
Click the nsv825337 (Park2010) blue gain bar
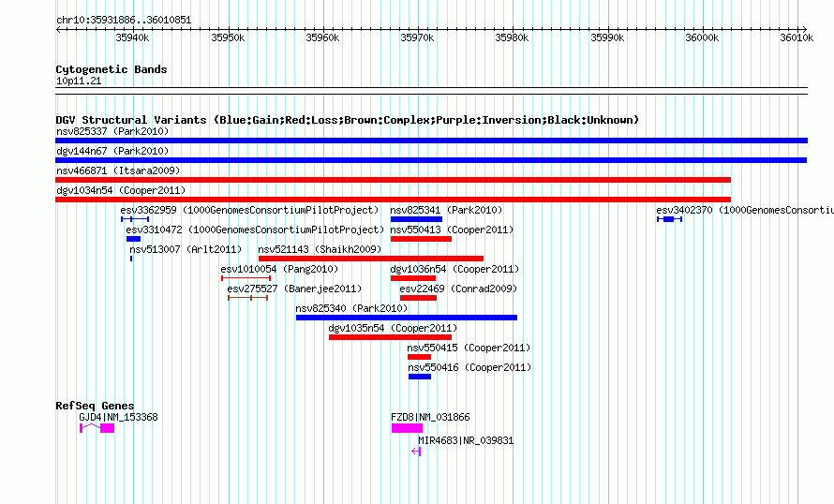431,141
